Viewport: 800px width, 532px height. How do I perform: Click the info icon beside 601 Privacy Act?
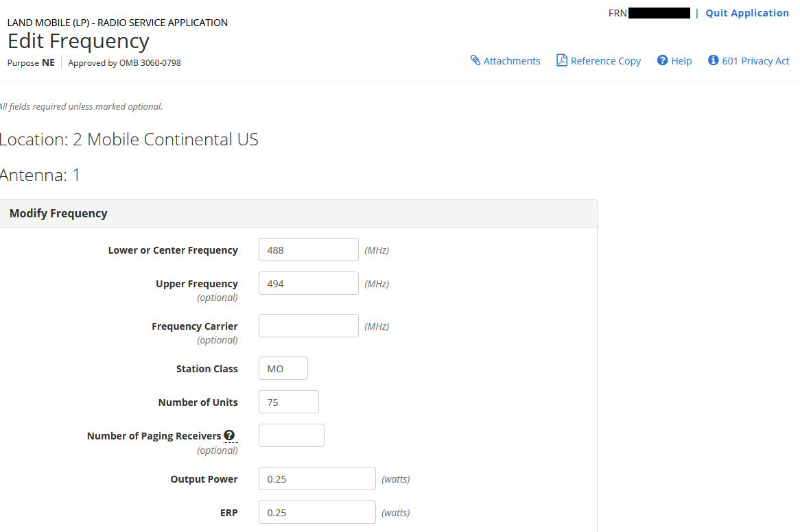click(x=714, y=60)
